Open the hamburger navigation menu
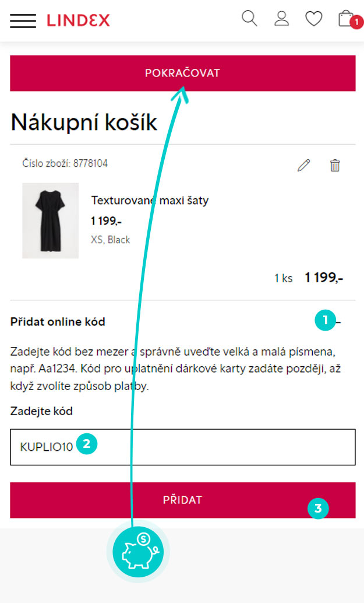The height and width of the screenshot is (603, 364). 23,20
